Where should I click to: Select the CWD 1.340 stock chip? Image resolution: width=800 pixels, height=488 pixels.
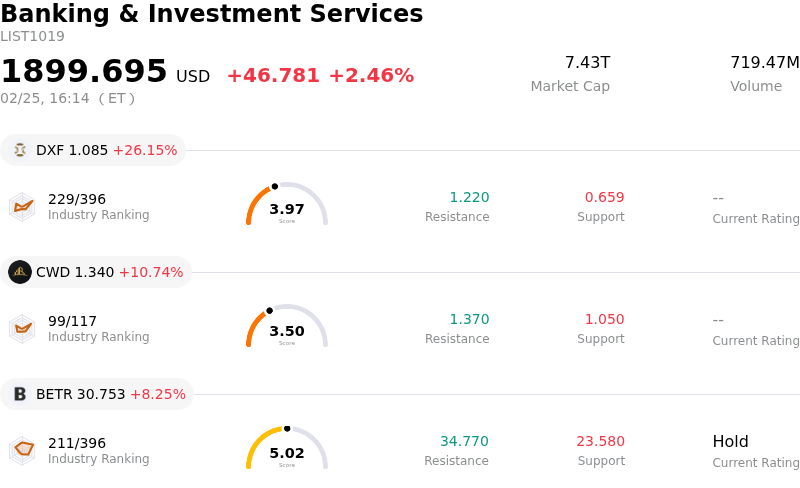click(97, 272)
